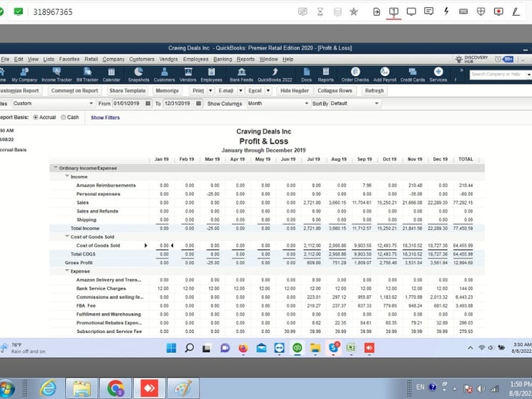
Task: Click Comment on Report button
Action: 74,91
